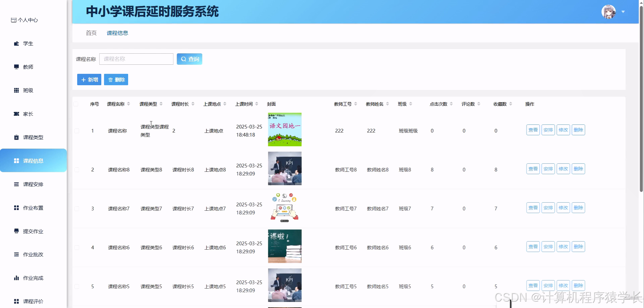The height and width of the screenshot is (308, 644).
Task: Click the 课程安排 schedule icon
Action: (x=16, y=184)
